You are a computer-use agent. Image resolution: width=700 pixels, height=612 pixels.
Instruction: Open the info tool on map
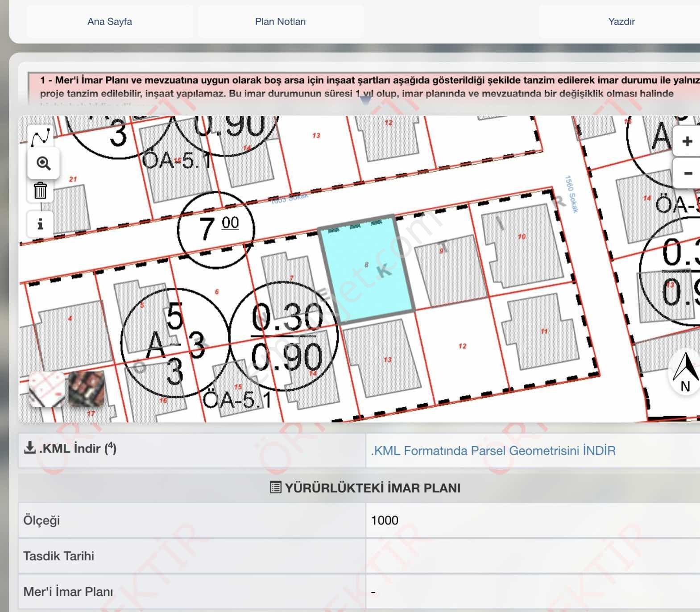40,223
